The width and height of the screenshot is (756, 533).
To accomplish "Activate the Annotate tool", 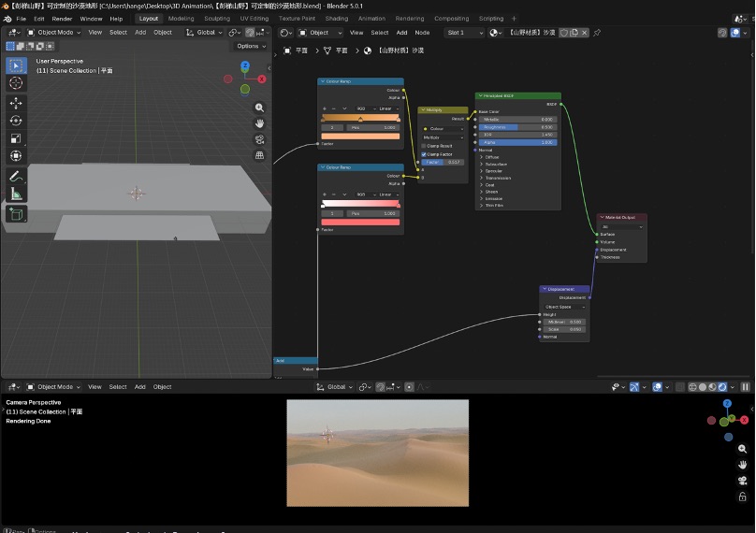I will tap(16, 177).
